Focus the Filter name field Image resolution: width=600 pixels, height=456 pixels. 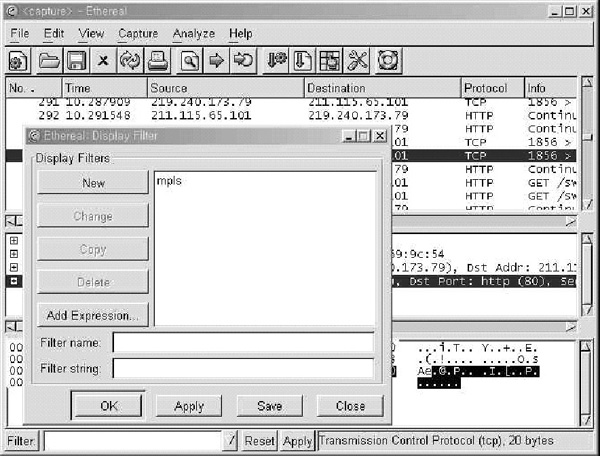[x=243, y=342]
